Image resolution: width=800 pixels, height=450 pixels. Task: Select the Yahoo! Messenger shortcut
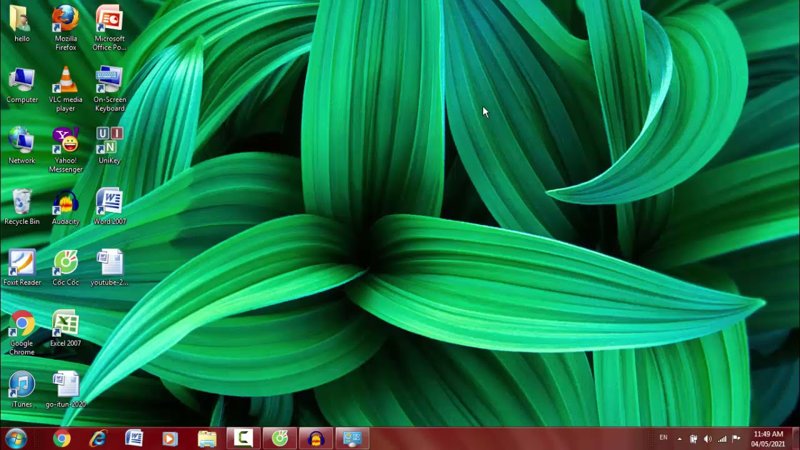coord(65,149)
